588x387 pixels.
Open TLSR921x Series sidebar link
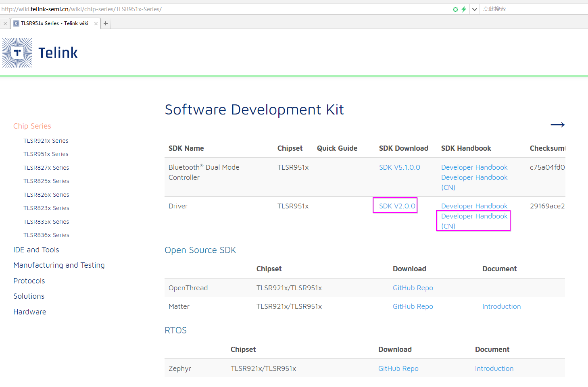(x=46, y=141)
